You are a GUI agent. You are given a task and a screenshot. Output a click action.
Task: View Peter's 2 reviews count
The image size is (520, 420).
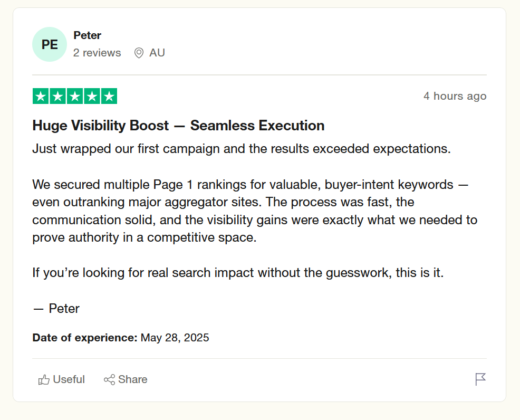(x=97, y=53)
